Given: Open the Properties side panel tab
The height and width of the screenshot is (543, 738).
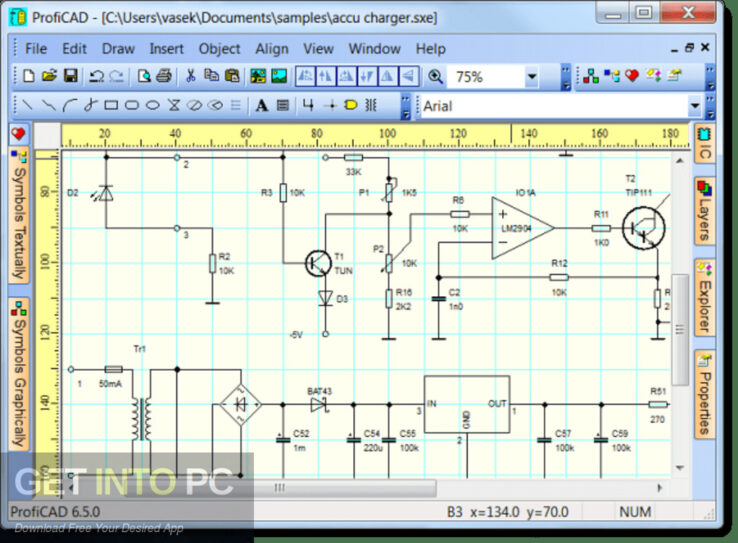Looking at the screenshot, I should tap(704, 394).
